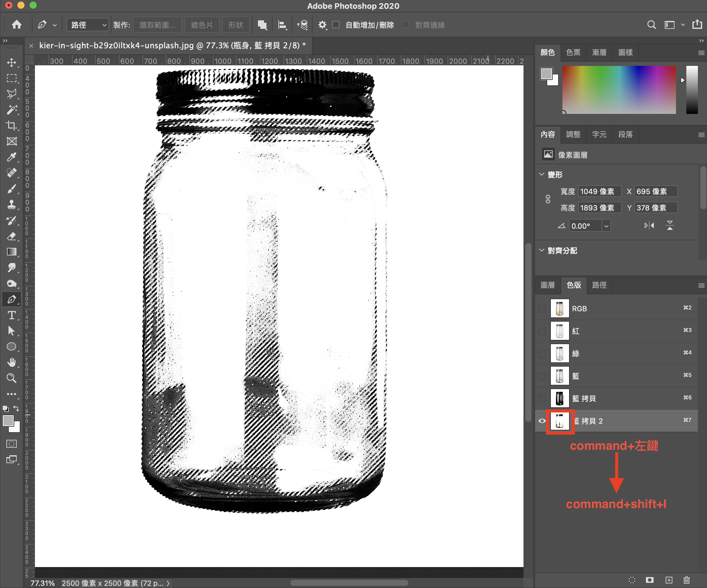
Task: Click the Home icon in options bar
Action: click(16, 25)
